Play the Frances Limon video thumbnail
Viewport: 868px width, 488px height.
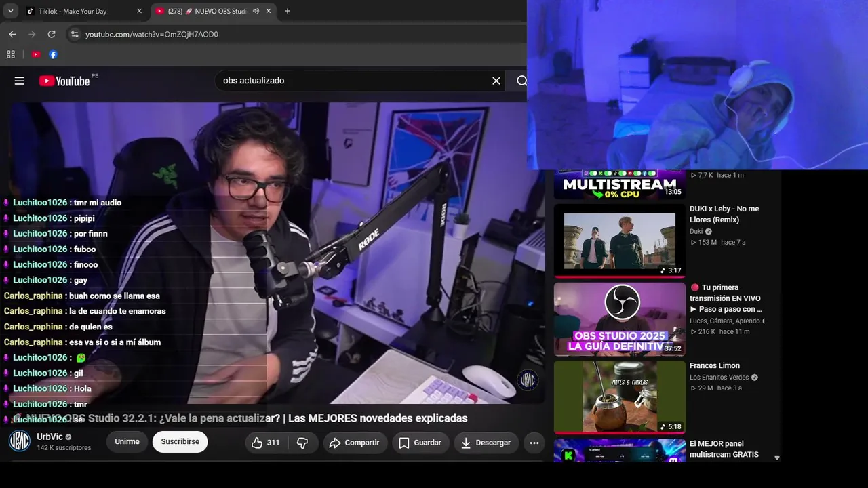pyautogui.click(x=620, y=397)
